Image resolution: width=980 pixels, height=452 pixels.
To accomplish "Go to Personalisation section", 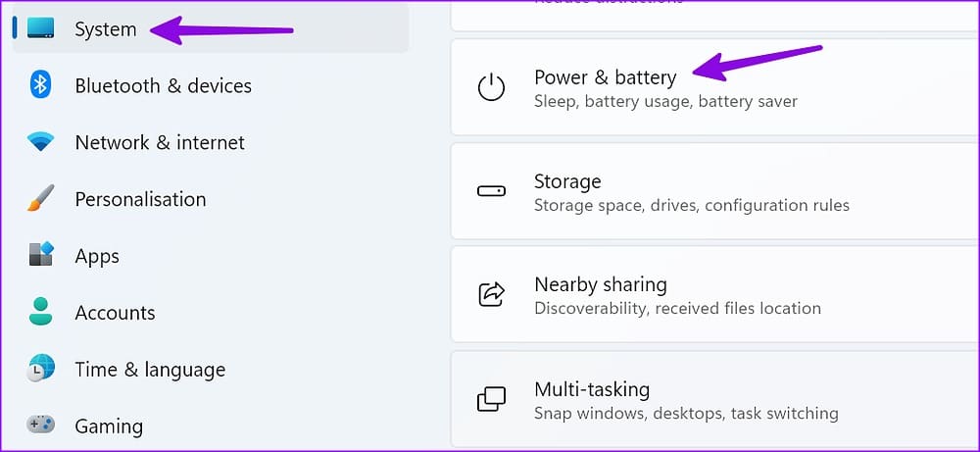I will click(x=140, y=199).
